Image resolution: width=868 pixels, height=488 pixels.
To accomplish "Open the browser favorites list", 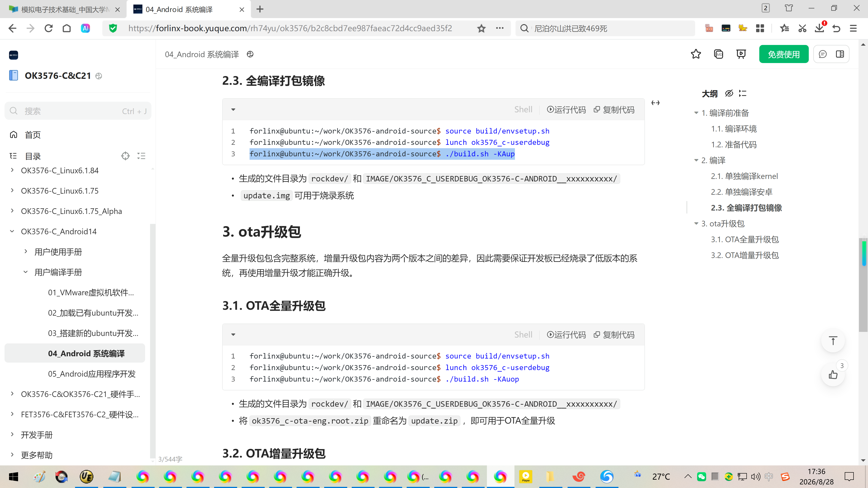I will click(x=784, y=28).
